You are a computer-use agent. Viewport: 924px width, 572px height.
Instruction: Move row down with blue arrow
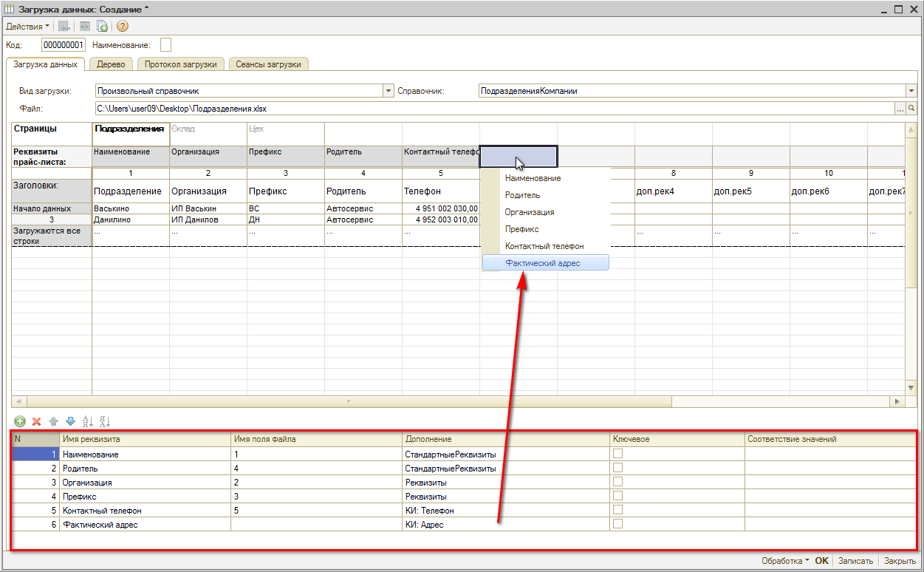pyautogui.click(x=70, y=421)
